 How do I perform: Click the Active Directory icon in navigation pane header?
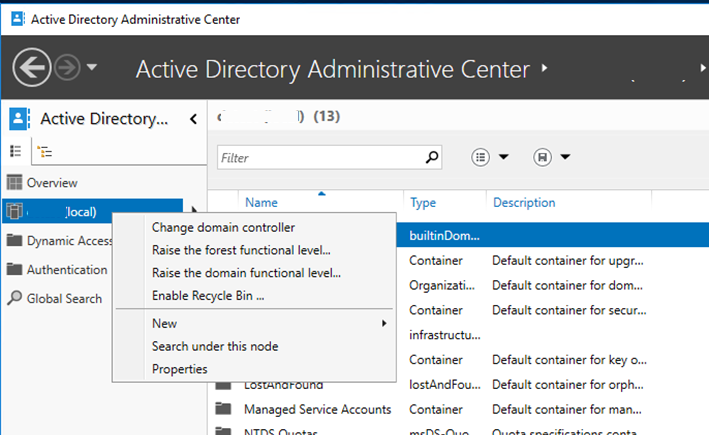click(19, 119)
